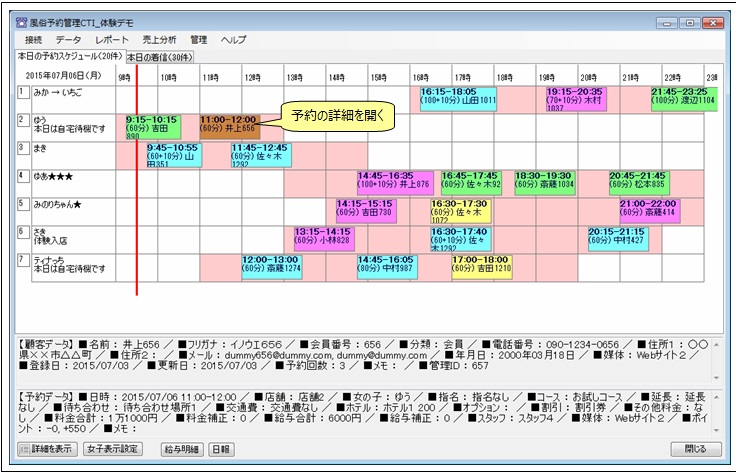
Task: Click the 14:45-16:35 井上876 magenta reservation
Action: [x=394, y=181]
